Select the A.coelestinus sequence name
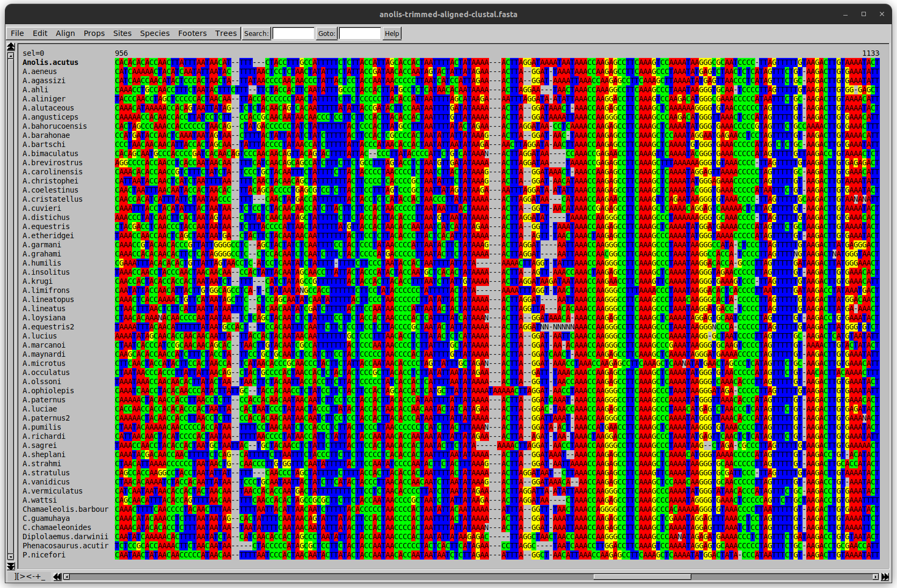This screenshot has height=588, width=897. coord(50,190)
